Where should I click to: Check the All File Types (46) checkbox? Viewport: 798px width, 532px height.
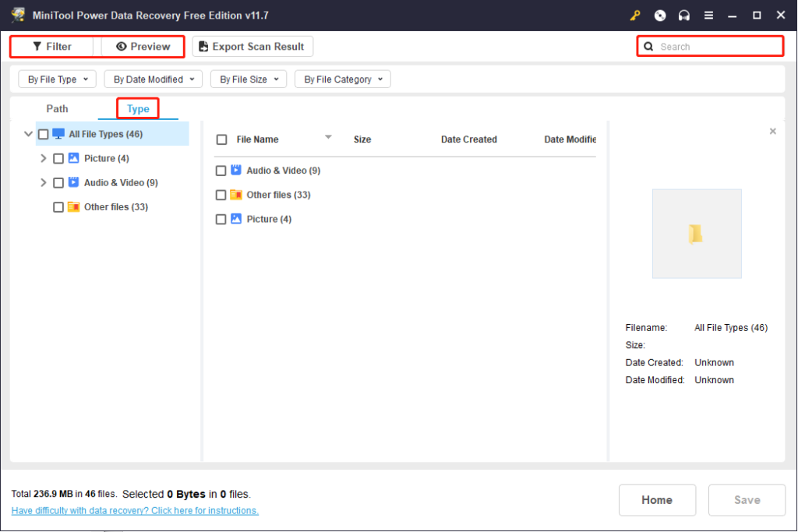(43, 133)
